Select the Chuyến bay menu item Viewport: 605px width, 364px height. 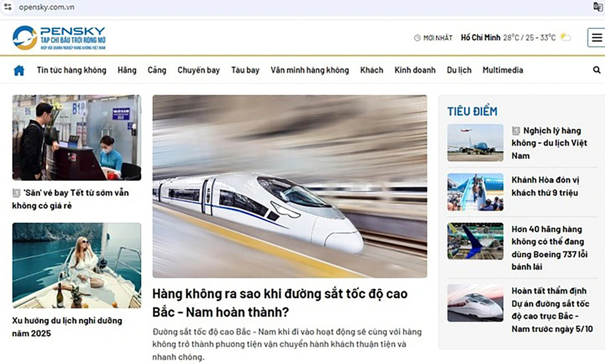pos(198,71)
